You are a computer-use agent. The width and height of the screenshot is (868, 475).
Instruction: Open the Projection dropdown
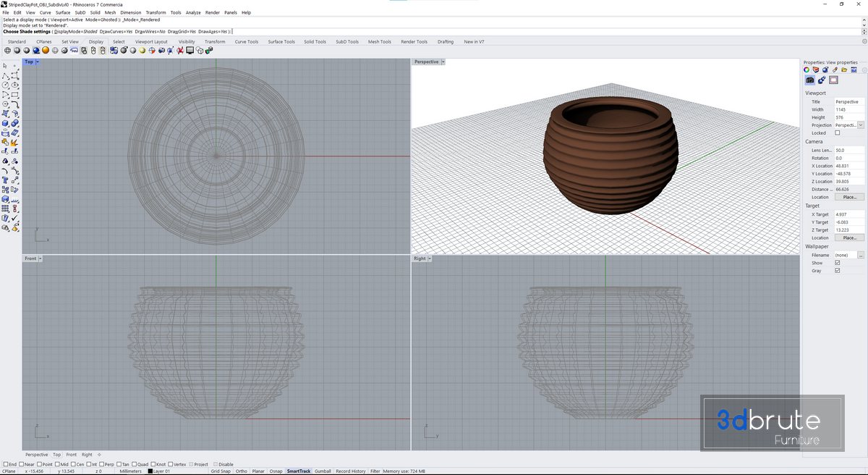tap(860, 125)
